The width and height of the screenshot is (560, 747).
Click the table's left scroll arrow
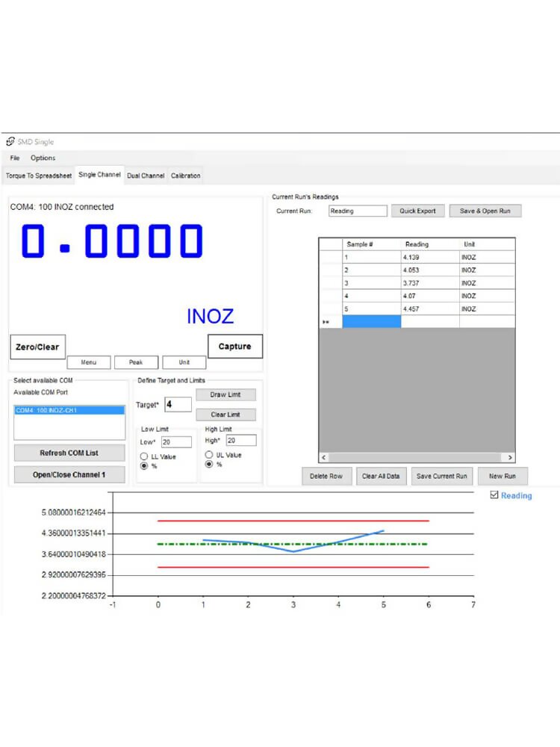coord(325,457)
